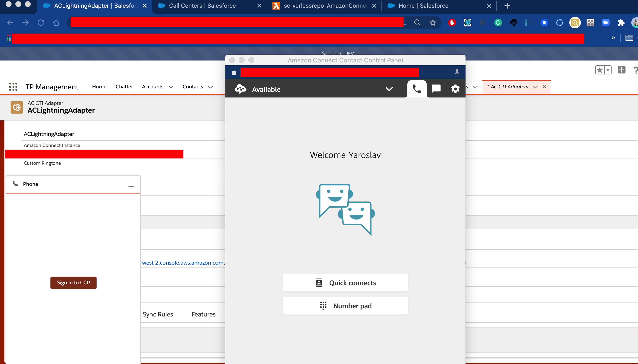638x364 pixels.
Task: Open the Chatter navigation item
Action: 124,86
